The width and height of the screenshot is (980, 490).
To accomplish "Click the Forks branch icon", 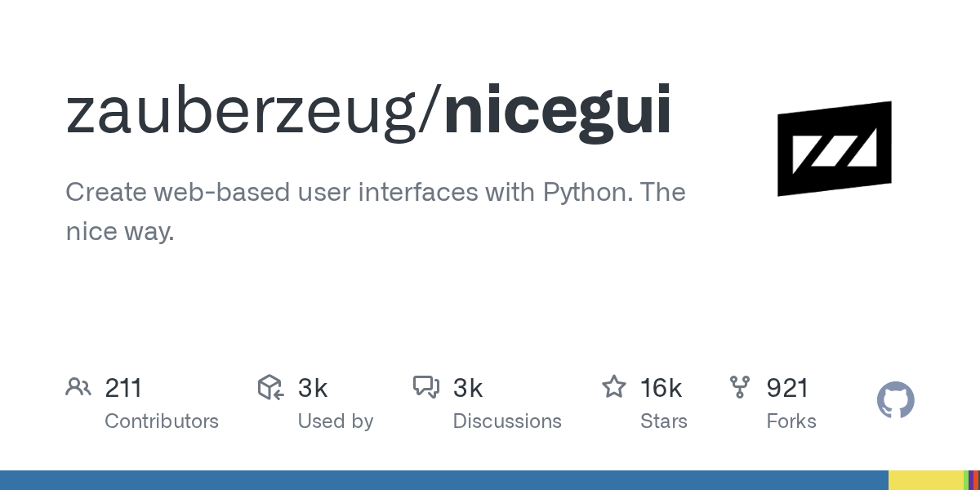I will click(x=740, y=387).
